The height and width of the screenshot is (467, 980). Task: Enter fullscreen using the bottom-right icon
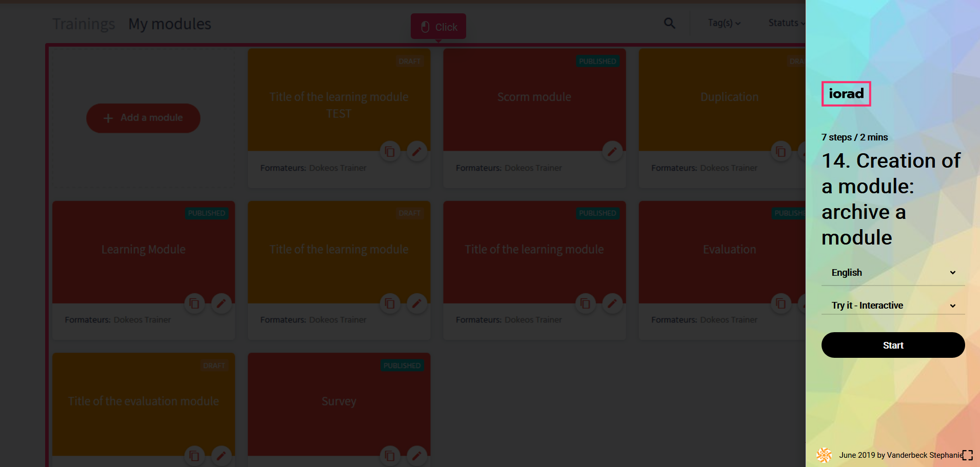point(967,455)
